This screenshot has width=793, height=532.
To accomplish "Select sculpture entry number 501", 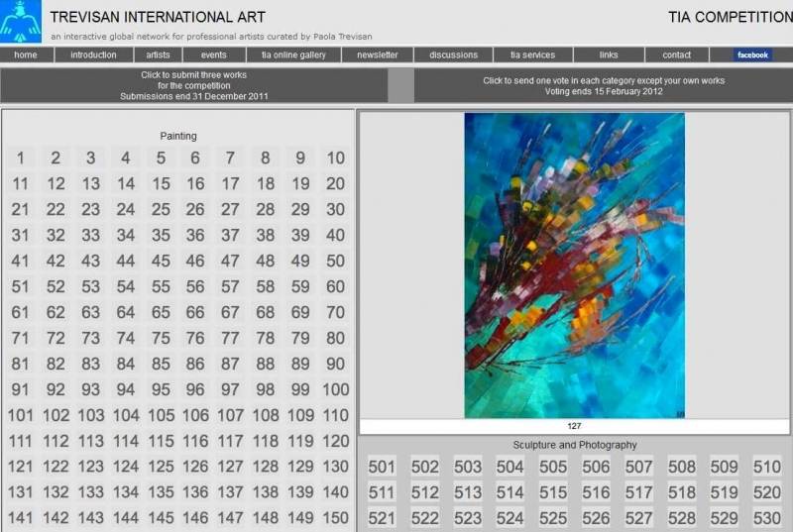I will point(382,467).
